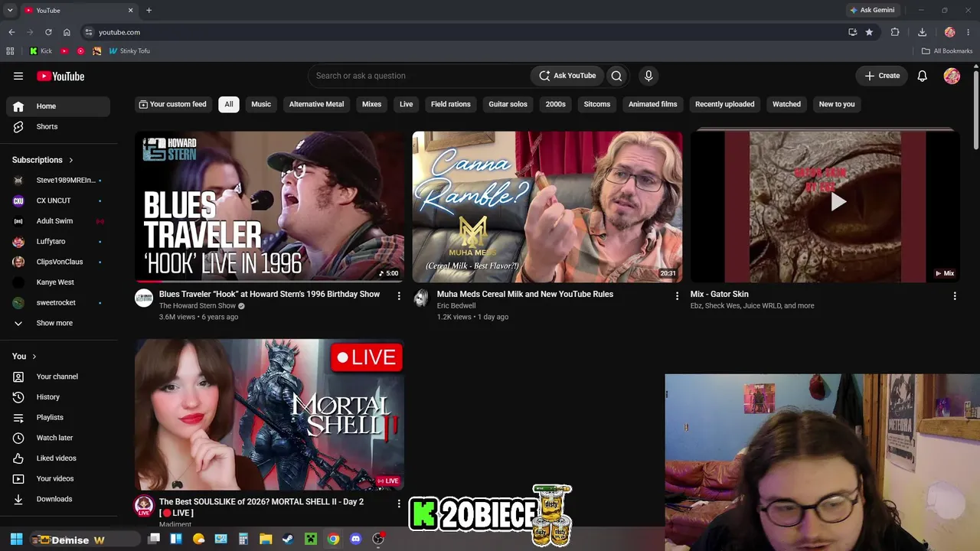Screen dimensions: 980x551
Task: Open the YouTube Music bookmark icon
Action: 80,51
